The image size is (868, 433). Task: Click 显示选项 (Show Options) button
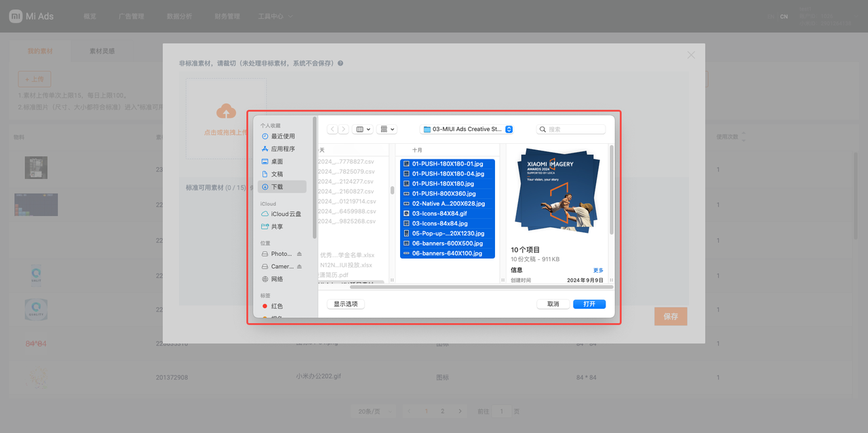point(346,304)
